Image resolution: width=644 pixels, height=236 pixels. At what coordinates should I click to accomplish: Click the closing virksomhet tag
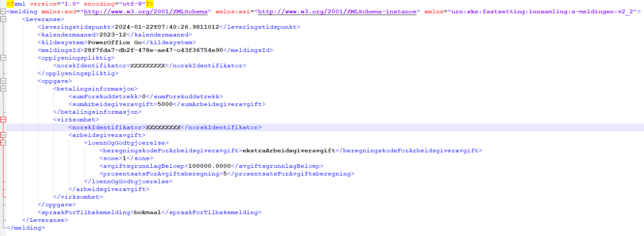coord(78,197)
